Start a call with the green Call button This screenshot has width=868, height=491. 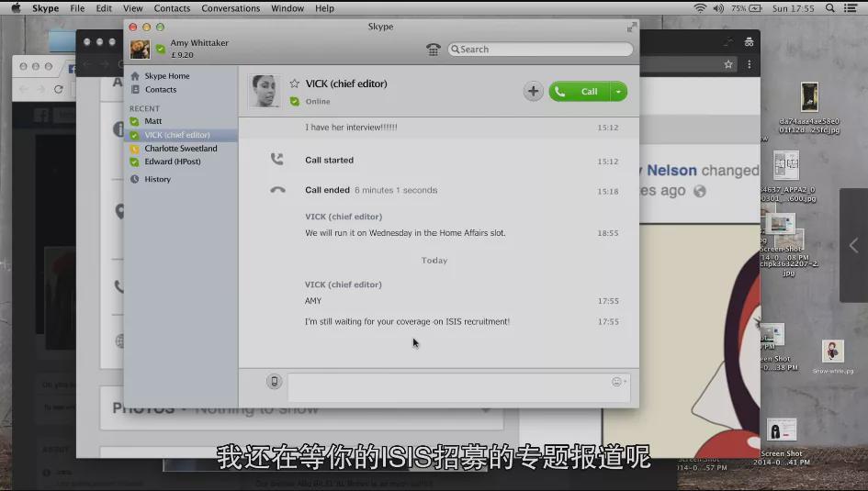pyautogui.click(x=579, y=91)
